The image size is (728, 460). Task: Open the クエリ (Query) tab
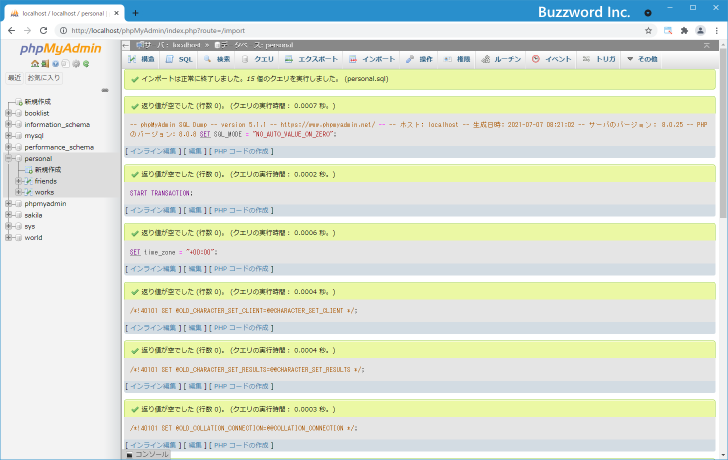258,59
